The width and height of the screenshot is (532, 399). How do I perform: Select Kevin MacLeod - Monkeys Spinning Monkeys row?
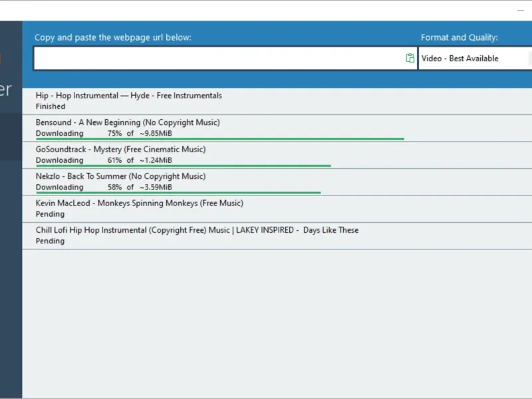pos(277,209)
